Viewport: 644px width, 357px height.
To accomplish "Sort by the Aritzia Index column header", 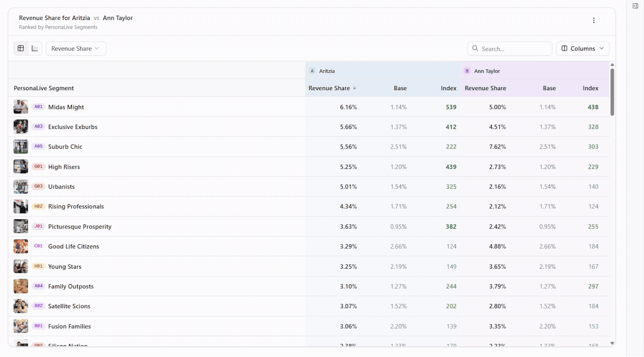I will 448,88.
